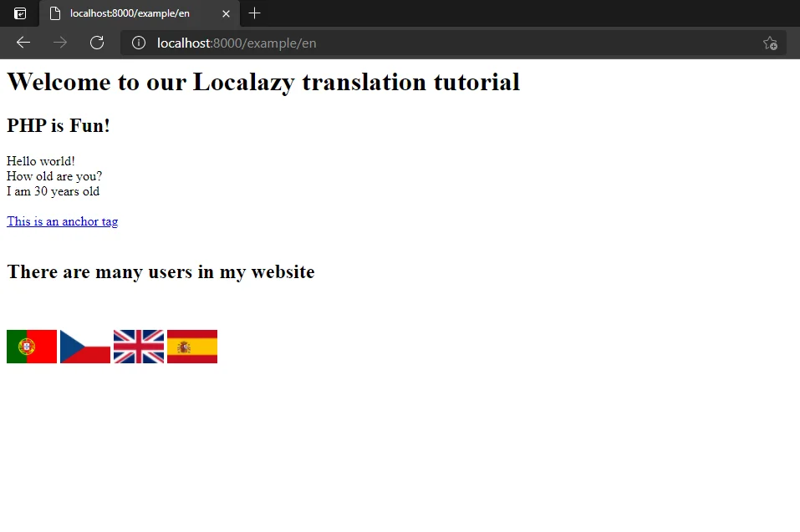The image size is (800, 532).
Task: Click the 'PHP is Fun!' heading
Action: [x=58, y=125]
